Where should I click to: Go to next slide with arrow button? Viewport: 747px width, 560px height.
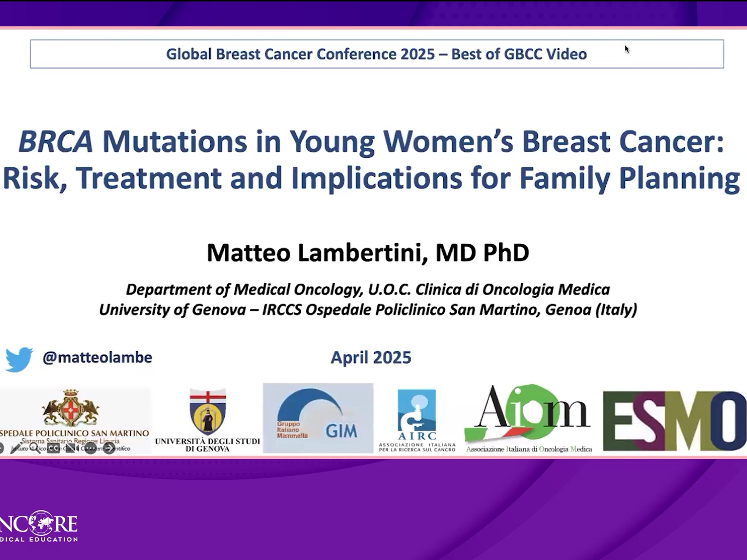point(109,448)
